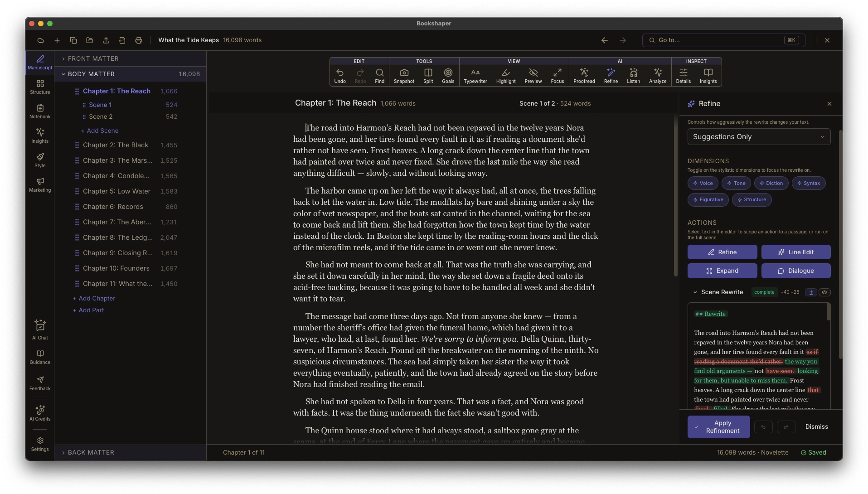Image resolution: width=868 pixels, height=494 pixels.
Task: Click the cloud sync icon
Action: tap(41, 40)
